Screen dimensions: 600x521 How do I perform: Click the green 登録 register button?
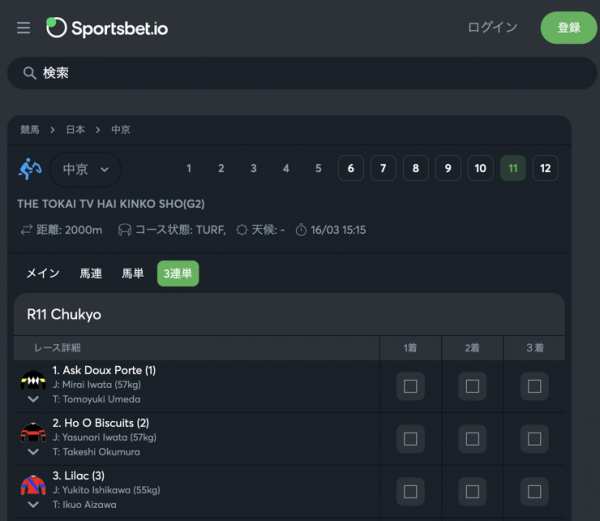pos(569,28)
